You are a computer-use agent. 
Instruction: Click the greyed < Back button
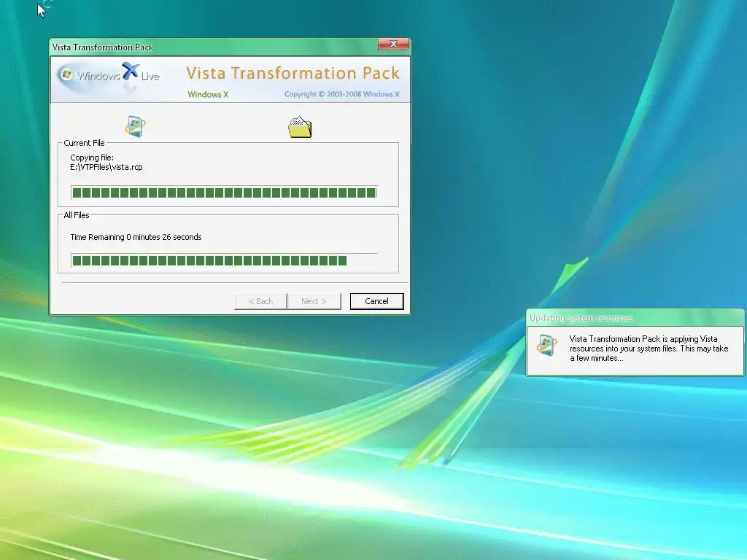click(x=260, y=301)
